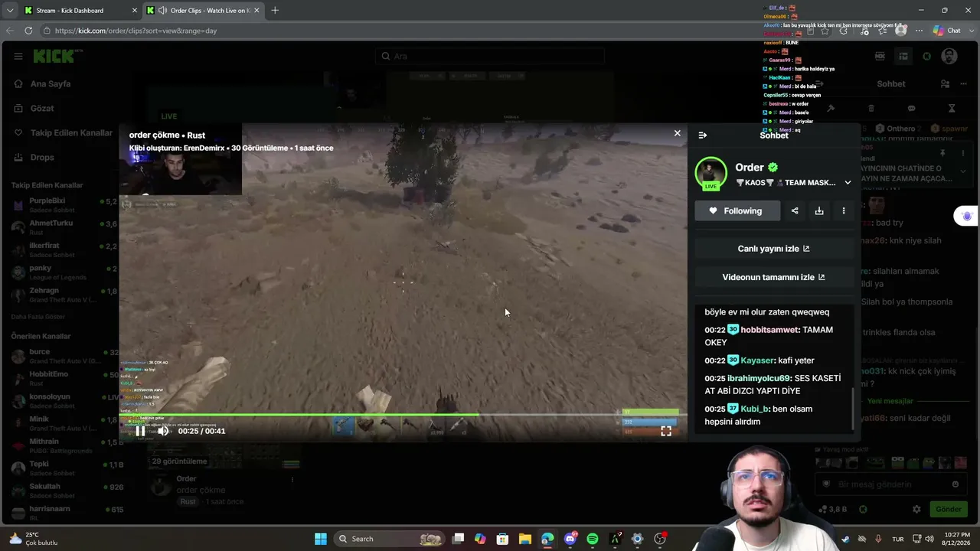Share the clip with the share icon
980x551 pixels.
(795, 210)
